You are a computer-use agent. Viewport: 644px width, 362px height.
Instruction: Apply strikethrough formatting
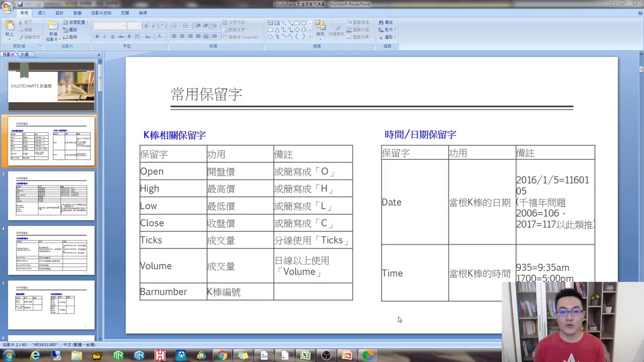point(121,37)
